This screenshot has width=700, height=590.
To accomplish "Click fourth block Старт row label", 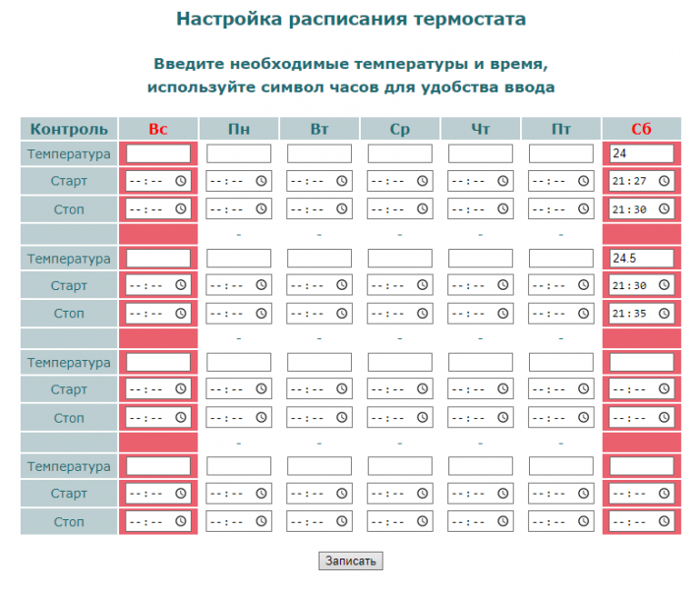I will (x=69, y=494).
